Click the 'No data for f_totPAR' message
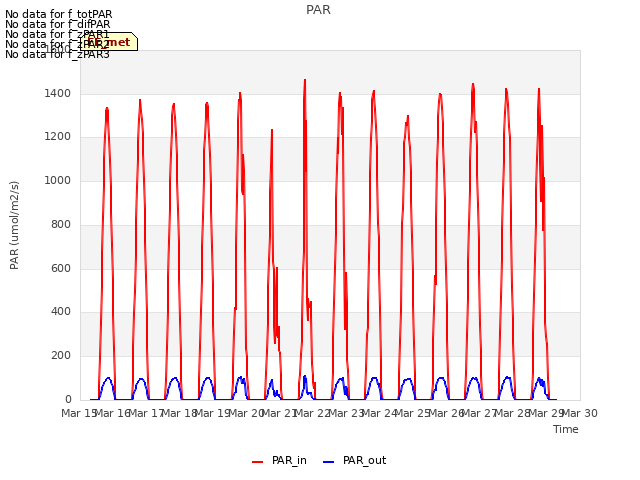Image resolution: width=640 pixels, height=480 pixels. [x=58, y=14]
